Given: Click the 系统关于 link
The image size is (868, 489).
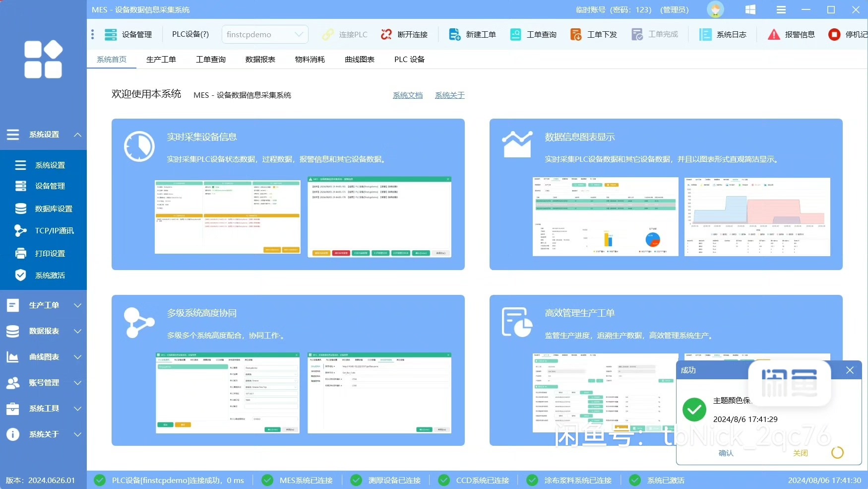Looking at the screenshot, I should pos(449,95).
